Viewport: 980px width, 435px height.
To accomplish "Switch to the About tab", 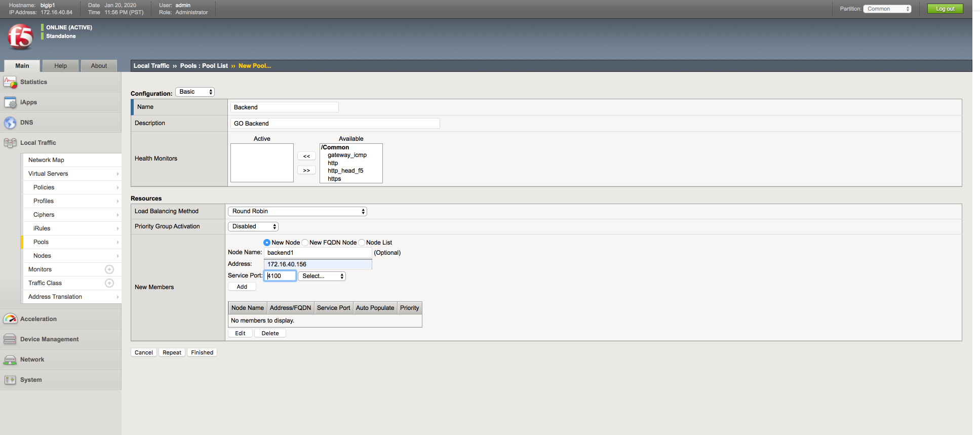I will point(99,66).
